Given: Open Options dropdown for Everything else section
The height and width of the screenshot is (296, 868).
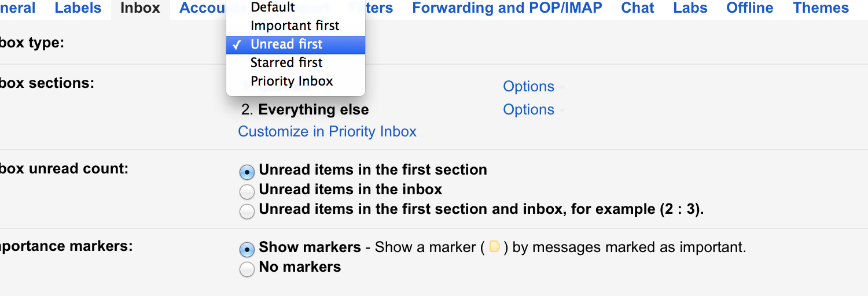Looking at the screenshot, I should [x=529, y=109].
